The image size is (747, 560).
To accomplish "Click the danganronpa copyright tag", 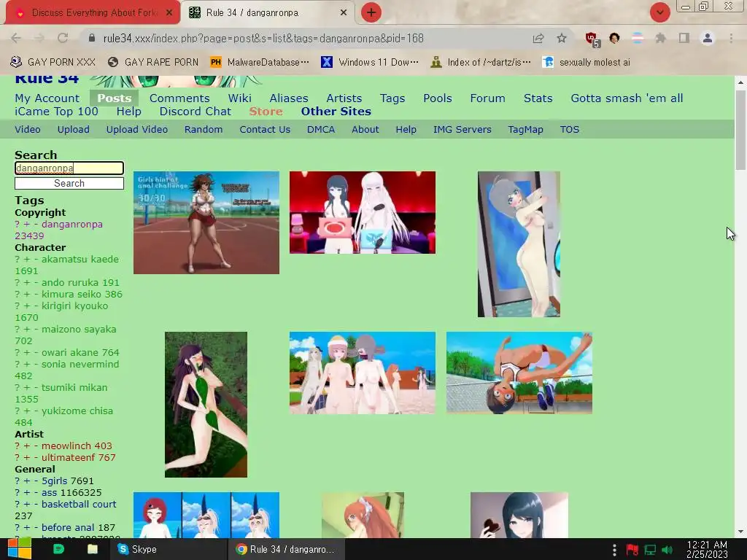I will click(72, 225).
